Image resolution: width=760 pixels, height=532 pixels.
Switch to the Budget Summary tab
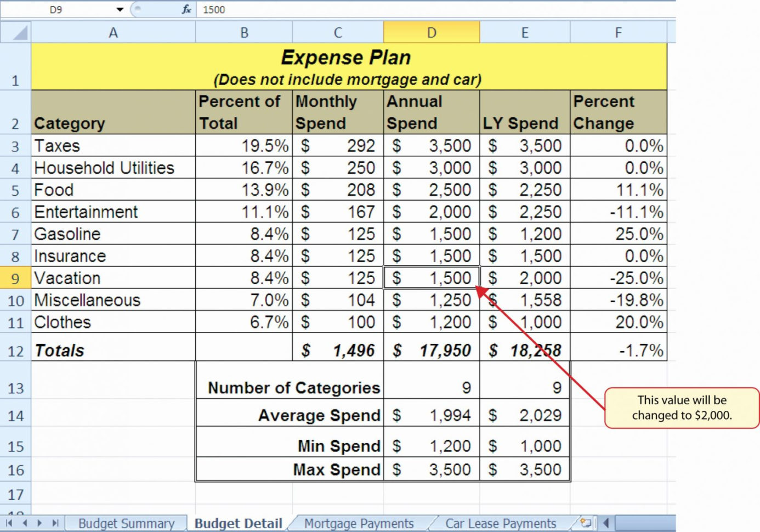coord(126,524)
